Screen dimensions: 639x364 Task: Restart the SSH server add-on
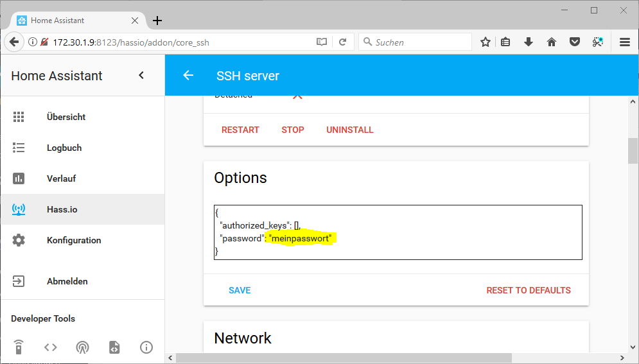click(x=240, y=130)
